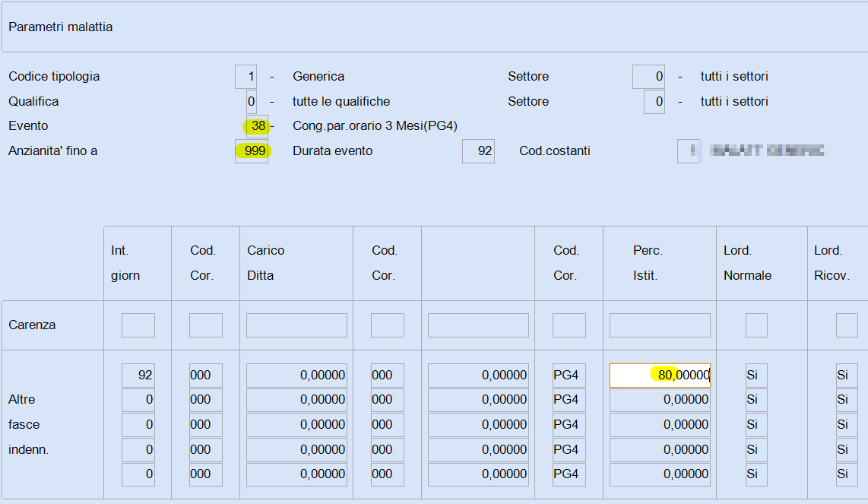Screen dimensions: 868x504
Task: Click Lord. Normale Si in the 80,00000 row
Action: 756,375
